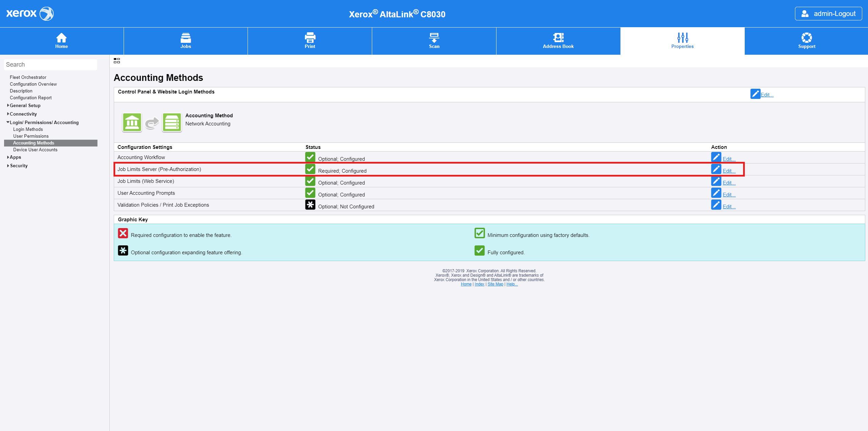This screenshot has width=868, height=431.
Task: Click pencil icon for Accounting Workflow
Action: (716, 157)
